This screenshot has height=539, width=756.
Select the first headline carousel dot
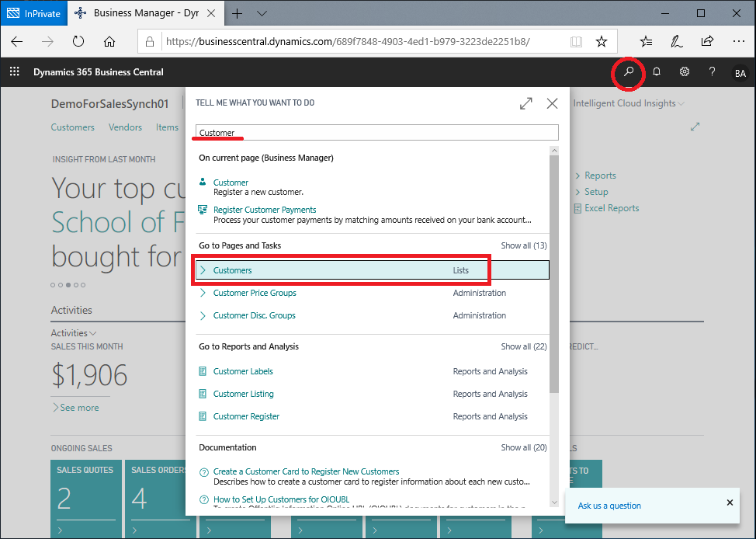[x=53, y=285]
